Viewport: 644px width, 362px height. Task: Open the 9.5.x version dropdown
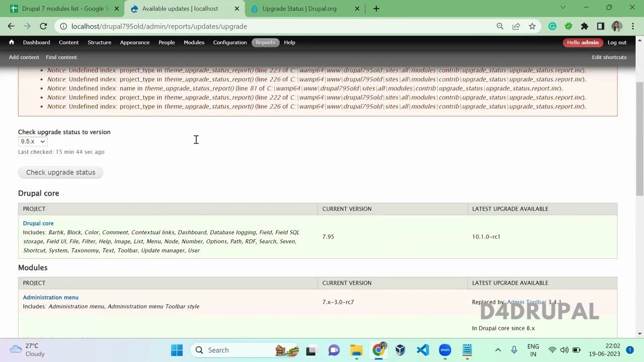coord(33,141)
